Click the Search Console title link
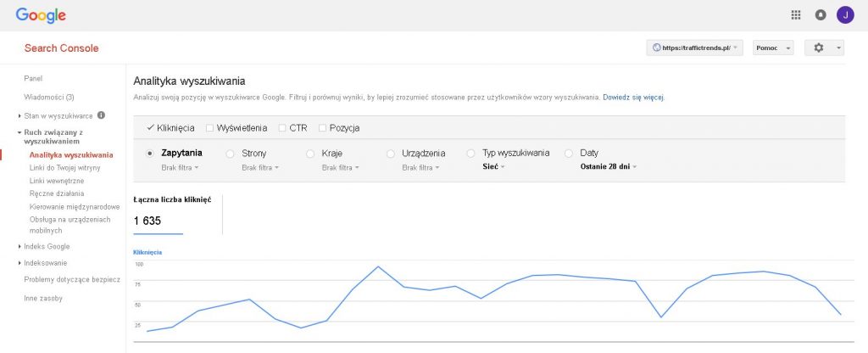The width and height of the screenshot is (868, 353). pos(61,48)
